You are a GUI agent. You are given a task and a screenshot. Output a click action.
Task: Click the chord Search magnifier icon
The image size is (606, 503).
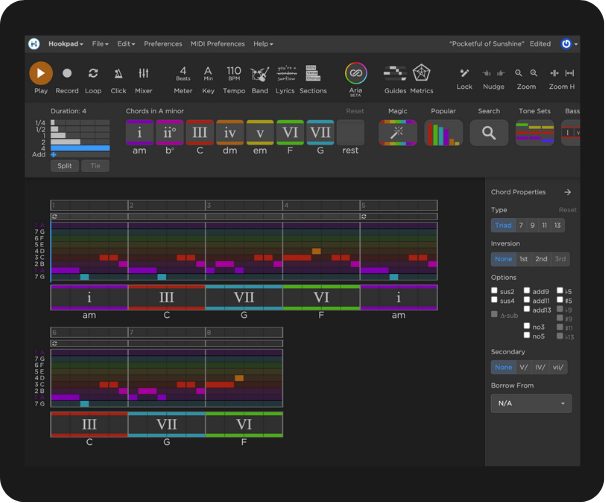(489, 132)
